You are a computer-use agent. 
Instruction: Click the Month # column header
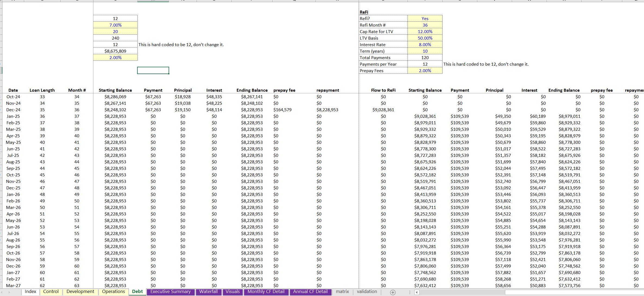coord(77,90)
